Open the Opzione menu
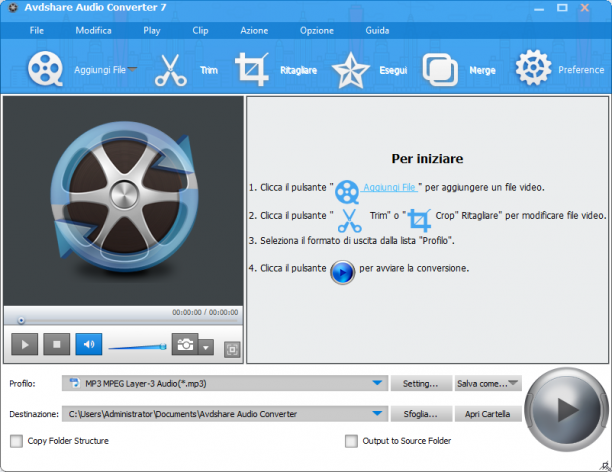This screenshot has height=472, width=612. pos(317,30)
